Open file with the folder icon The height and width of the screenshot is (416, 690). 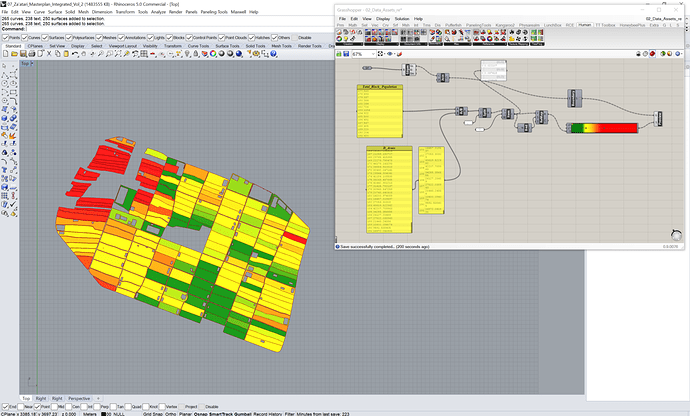click(x=14, y=54)
